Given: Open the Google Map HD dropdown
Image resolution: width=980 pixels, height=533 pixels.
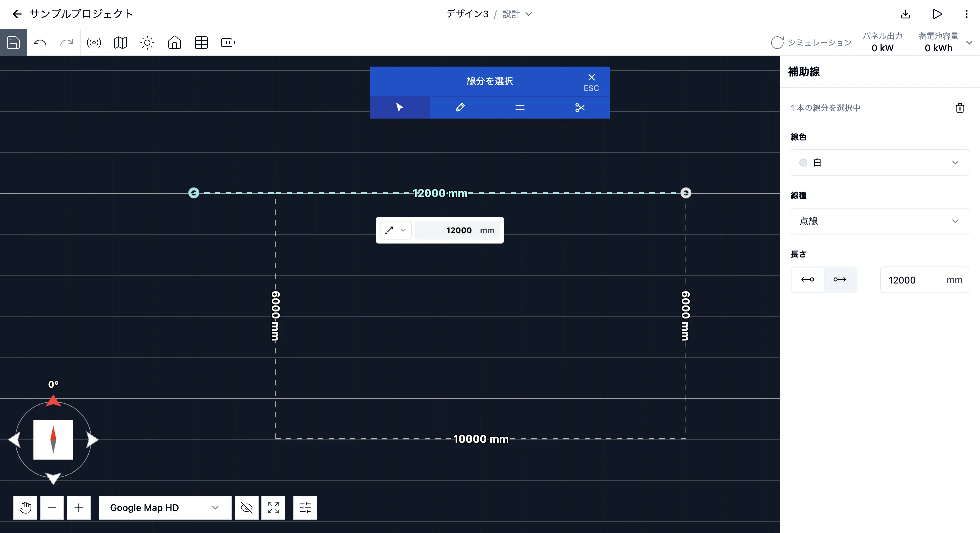Looking at the screenshot, I should (165, 508).
